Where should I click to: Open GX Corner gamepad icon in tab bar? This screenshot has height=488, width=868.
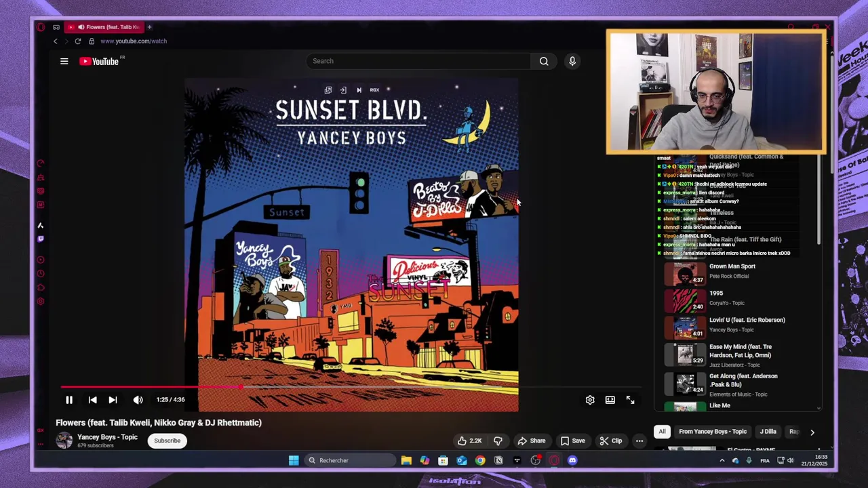[56, 27]
